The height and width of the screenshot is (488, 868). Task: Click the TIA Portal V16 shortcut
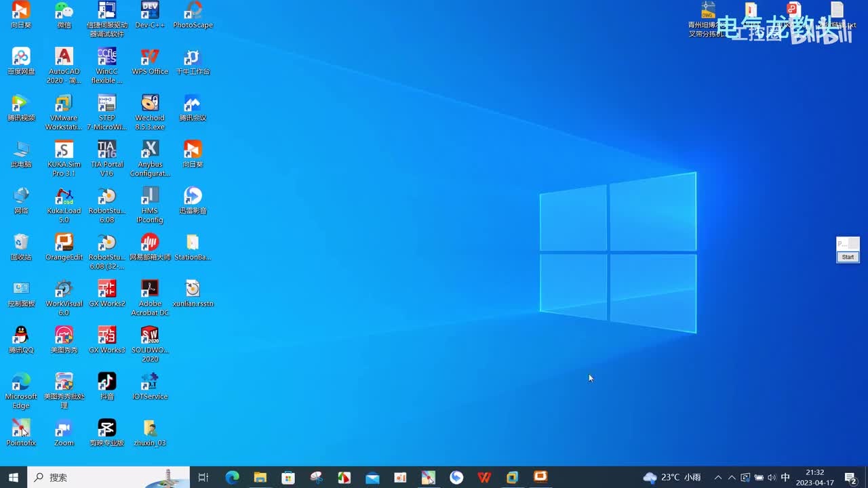coord(106,159)
